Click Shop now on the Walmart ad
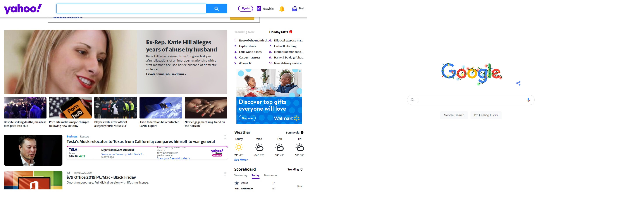 pyautogui.click(x=247, y=118)
